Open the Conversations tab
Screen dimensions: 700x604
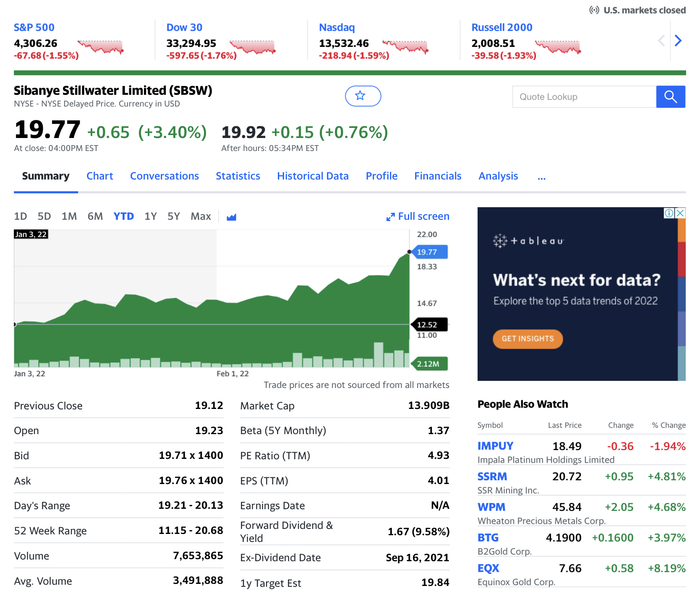[165, 176]
